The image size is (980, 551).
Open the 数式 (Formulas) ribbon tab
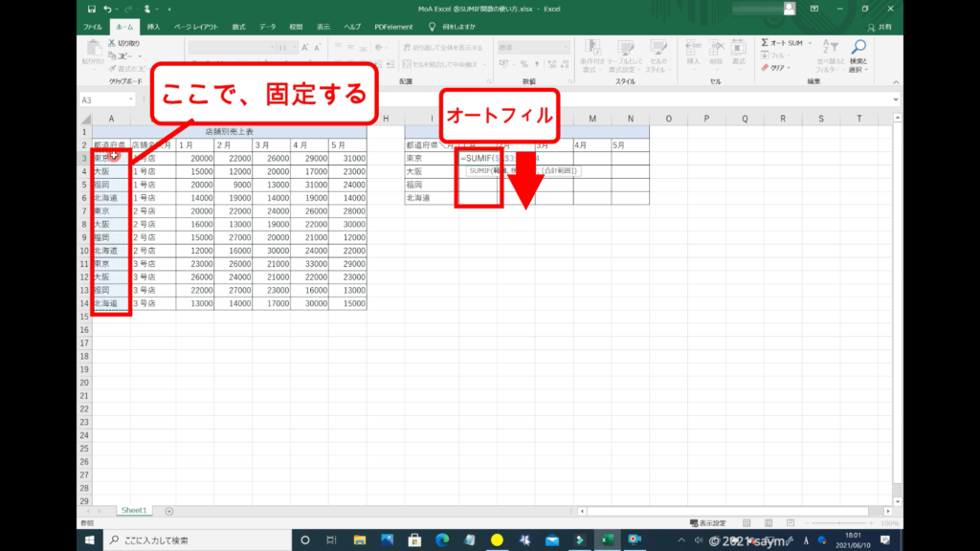click(239, 27)
